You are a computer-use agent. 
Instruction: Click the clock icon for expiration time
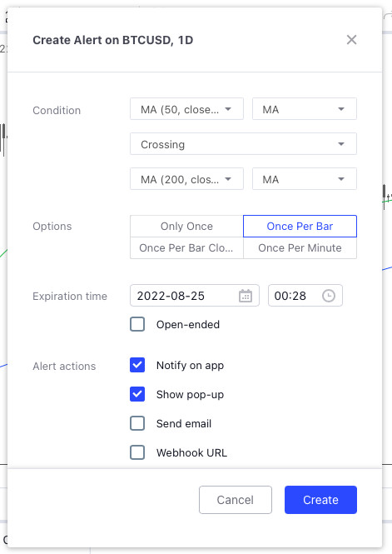(x=329, y=296)
